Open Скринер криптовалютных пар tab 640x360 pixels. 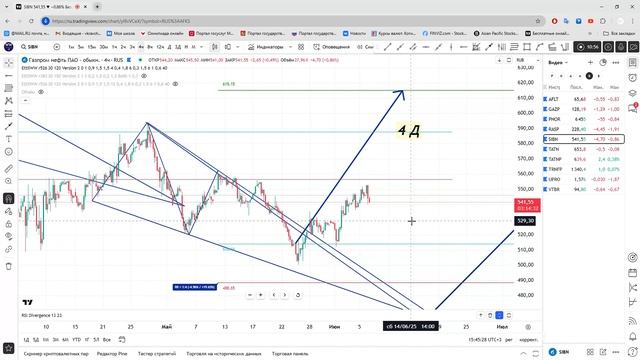[56, 354]
